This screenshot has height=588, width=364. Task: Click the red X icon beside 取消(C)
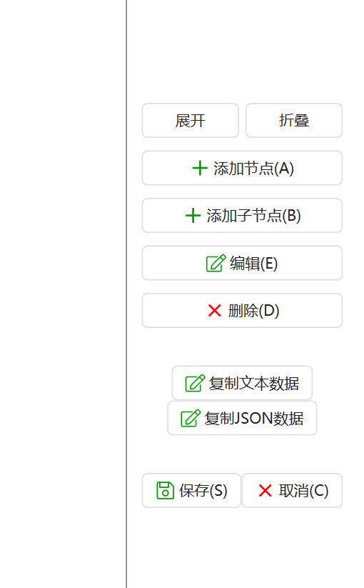pyautogui.click(x=265, y=491)
